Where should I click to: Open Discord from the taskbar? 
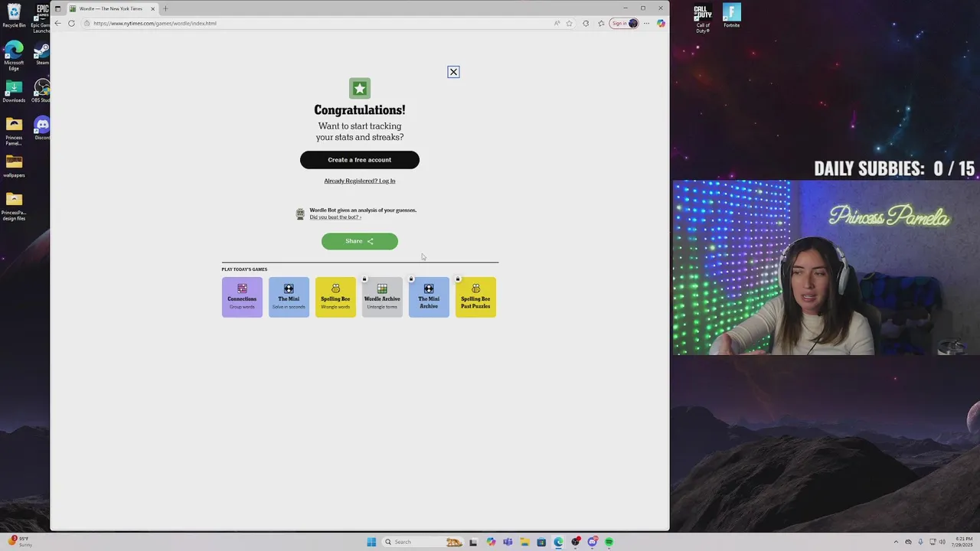tap(593, 542)
